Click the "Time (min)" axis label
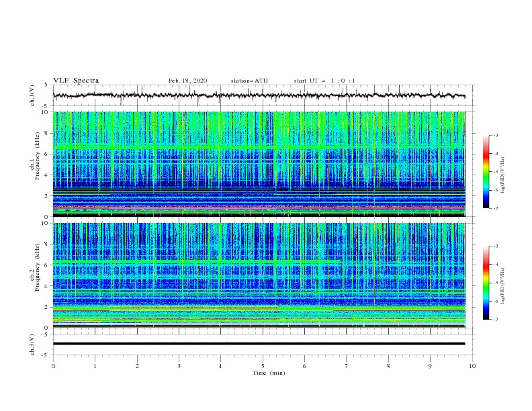Image resolution: width=532 pixels, height=411 pixels. (x=269, y=373)
